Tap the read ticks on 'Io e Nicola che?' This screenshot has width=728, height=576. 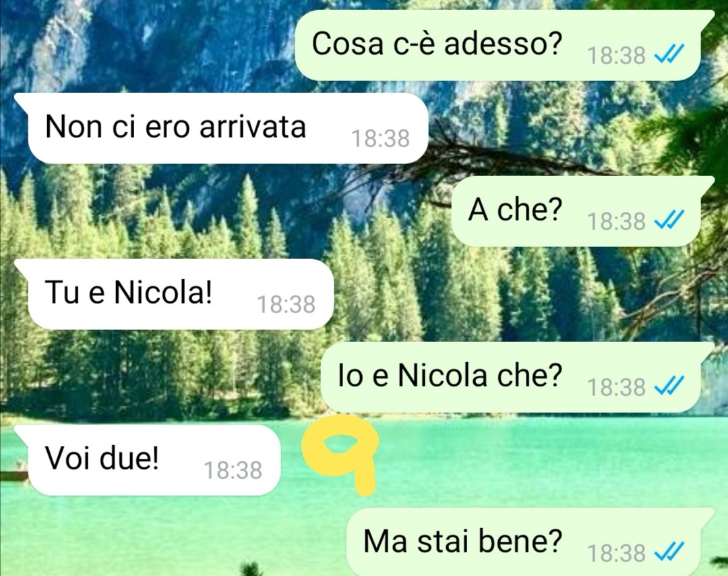pos(669,387)
